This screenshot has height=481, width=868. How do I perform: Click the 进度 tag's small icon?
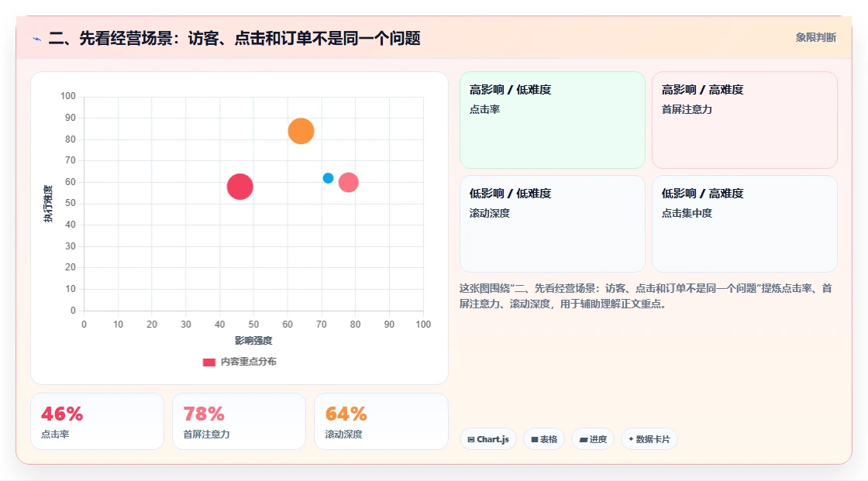pos(584,439)
